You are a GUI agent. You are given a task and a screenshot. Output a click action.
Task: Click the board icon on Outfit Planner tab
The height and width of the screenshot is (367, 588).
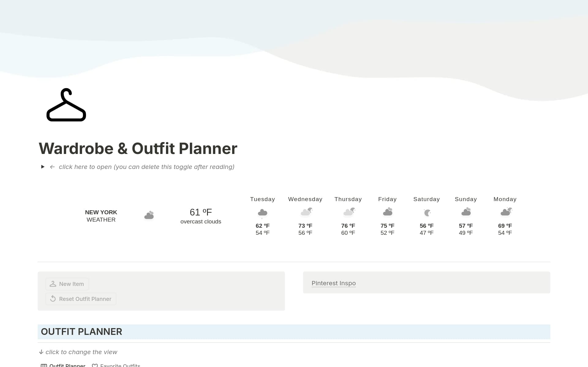pyautogui.click(x=44, y=365)
